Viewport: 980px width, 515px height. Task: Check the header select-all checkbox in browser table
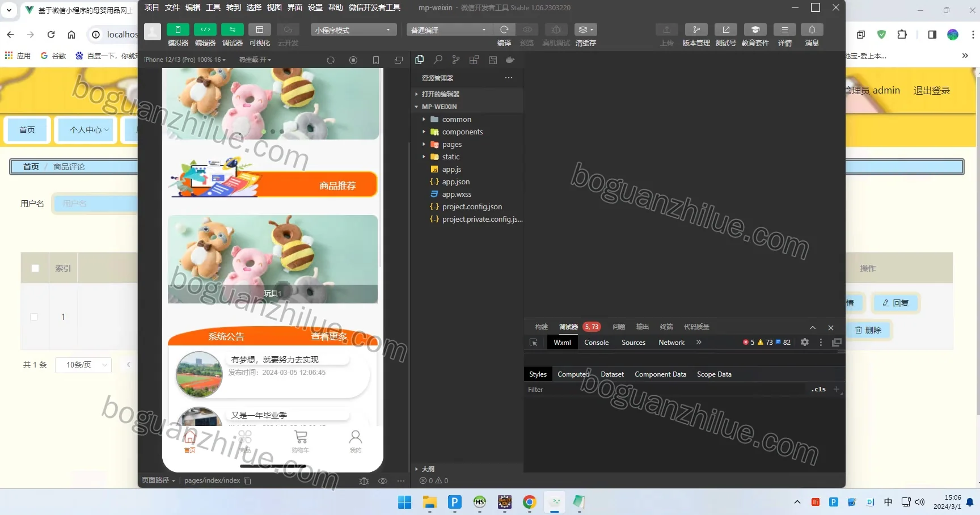click(35, 268)
